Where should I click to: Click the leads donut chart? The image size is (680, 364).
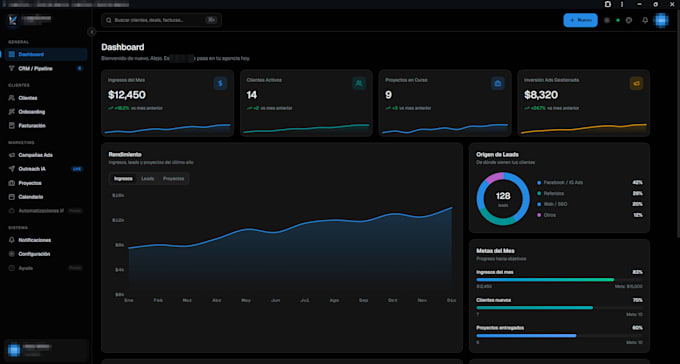click(503, 199)
